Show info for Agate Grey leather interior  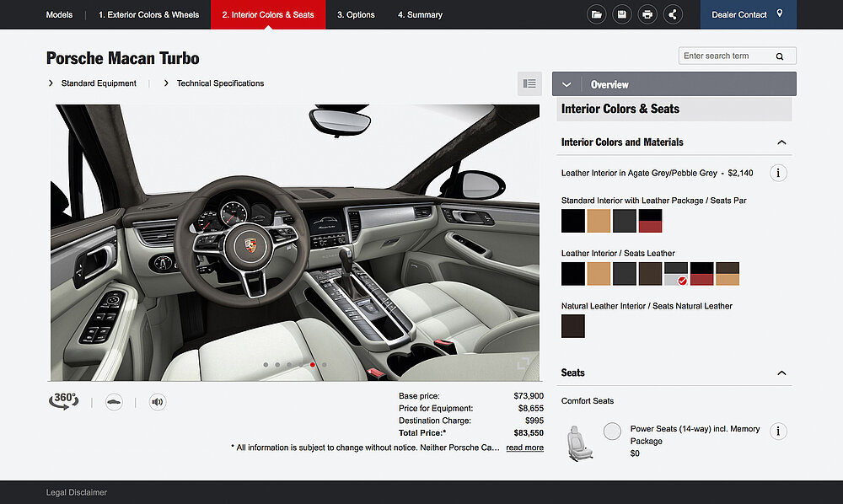[x=779, y=173]
